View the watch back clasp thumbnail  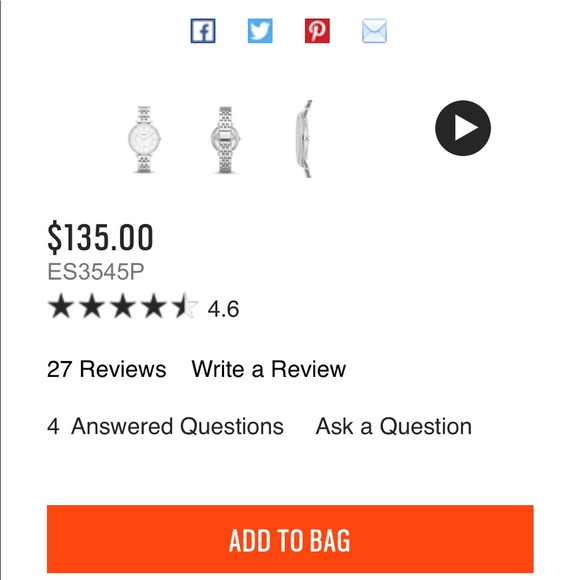[225, 139]
